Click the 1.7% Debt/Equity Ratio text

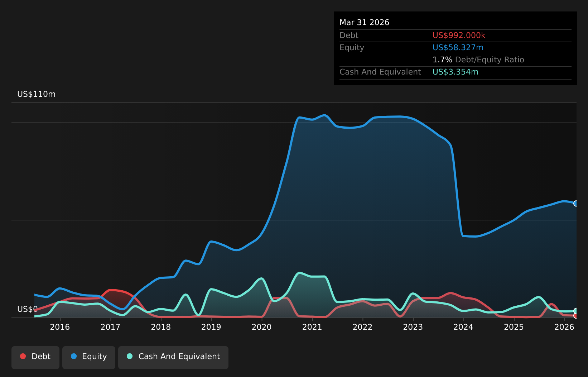[478, 60]
